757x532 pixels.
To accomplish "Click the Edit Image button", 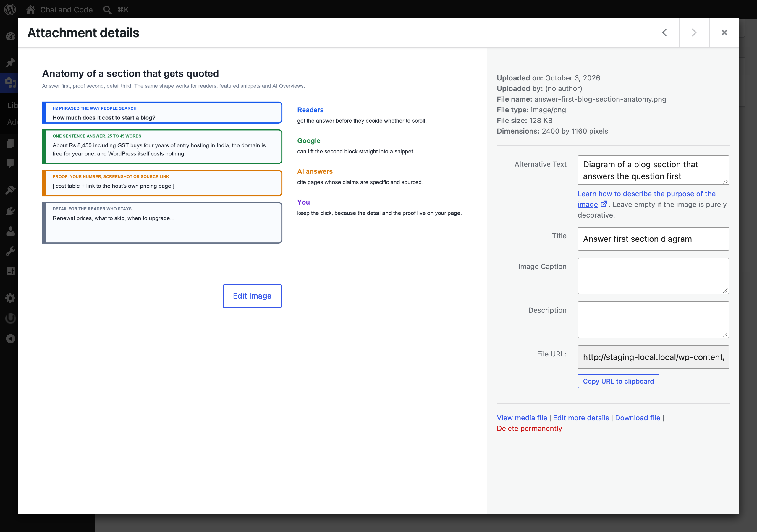I will [x=252, y=296].
